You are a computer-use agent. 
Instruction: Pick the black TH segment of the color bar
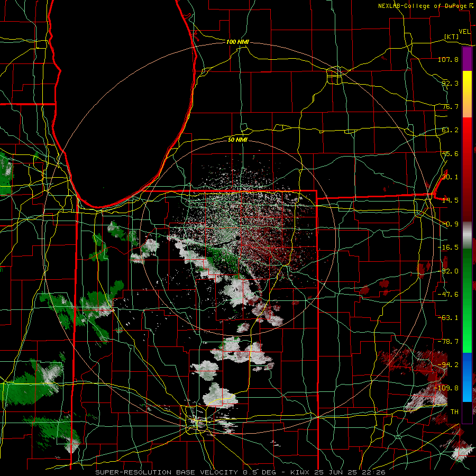click(x=467, y=412)
